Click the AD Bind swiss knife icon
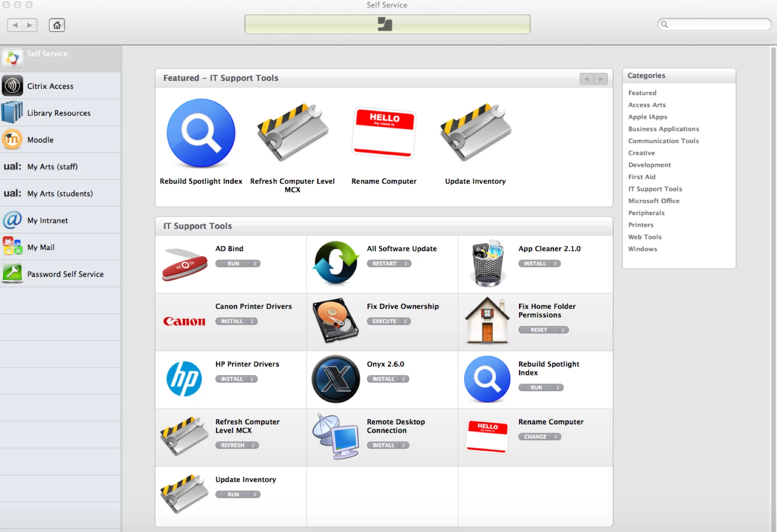Viewport: 777px width, 532px height. coord(185,264)
